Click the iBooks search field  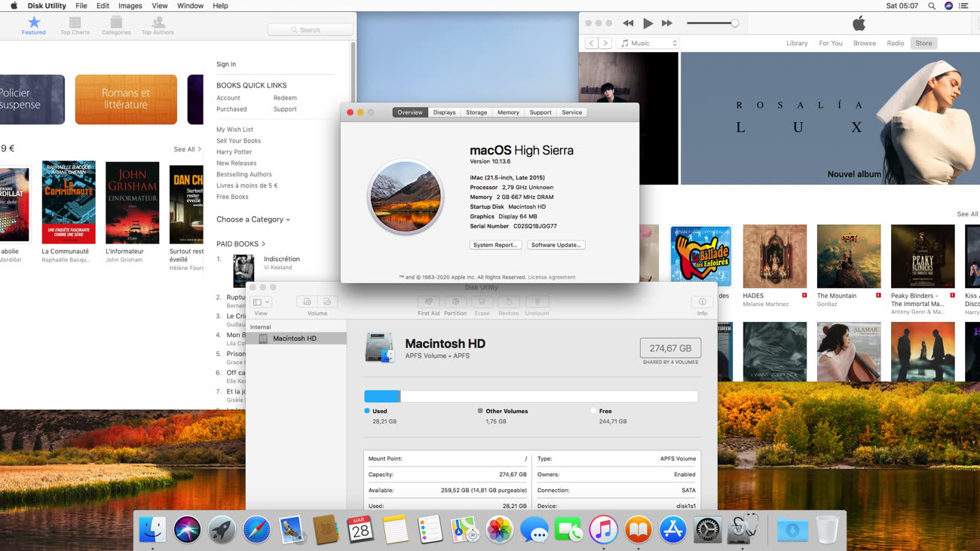(x=310, y=30)
